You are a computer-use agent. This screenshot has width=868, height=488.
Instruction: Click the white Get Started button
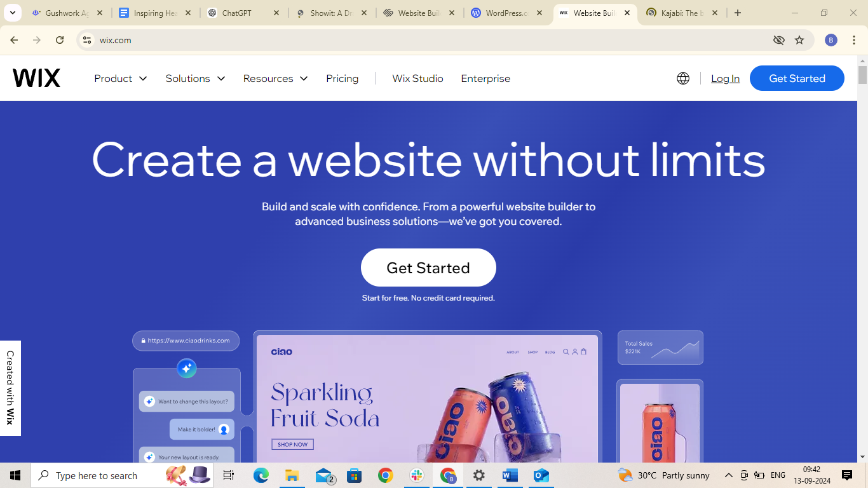[428, 268]
